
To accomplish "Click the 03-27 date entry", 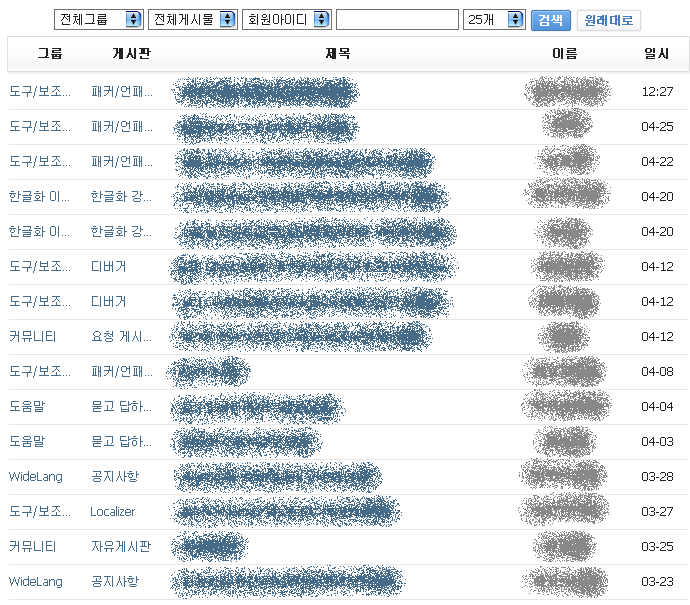I will [657, 512].
